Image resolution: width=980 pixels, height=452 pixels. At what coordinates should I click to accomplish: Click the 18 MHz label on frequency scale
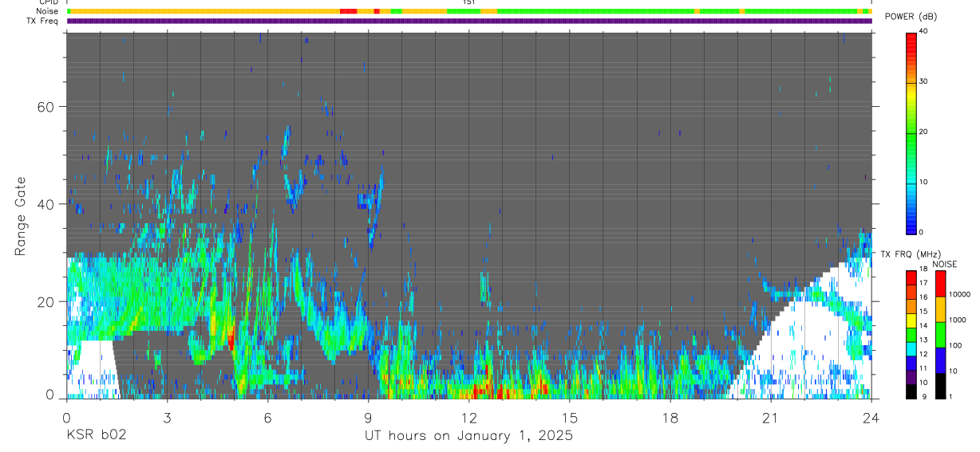tap(924, 269)
